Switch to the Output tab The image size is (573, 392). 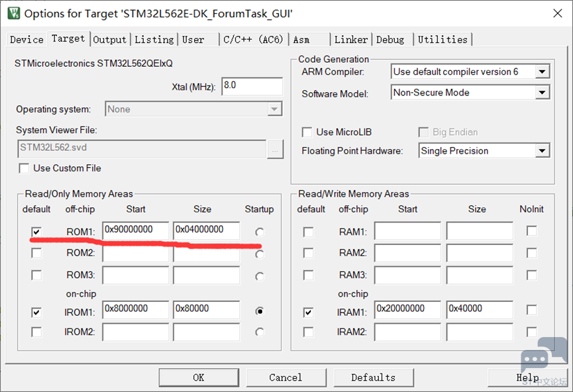[109, 40]
